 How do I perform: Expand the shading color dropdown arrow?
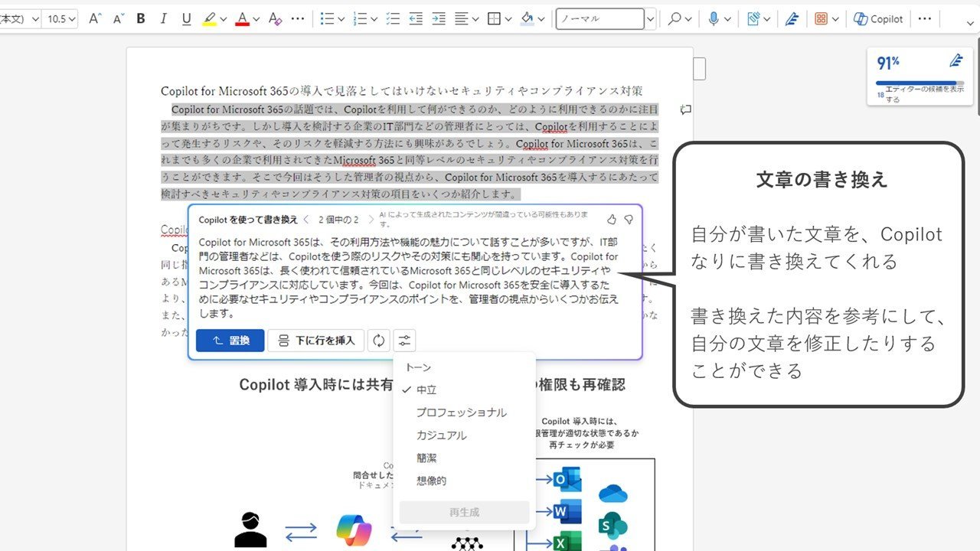click(x=541, y=18)
